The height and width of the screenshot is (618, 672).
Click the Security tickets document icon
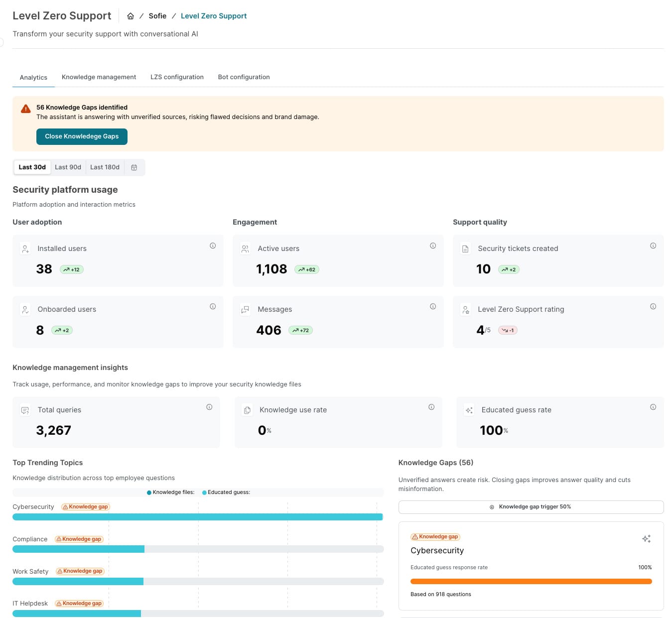pyautogui.click(x=465, y=248)
